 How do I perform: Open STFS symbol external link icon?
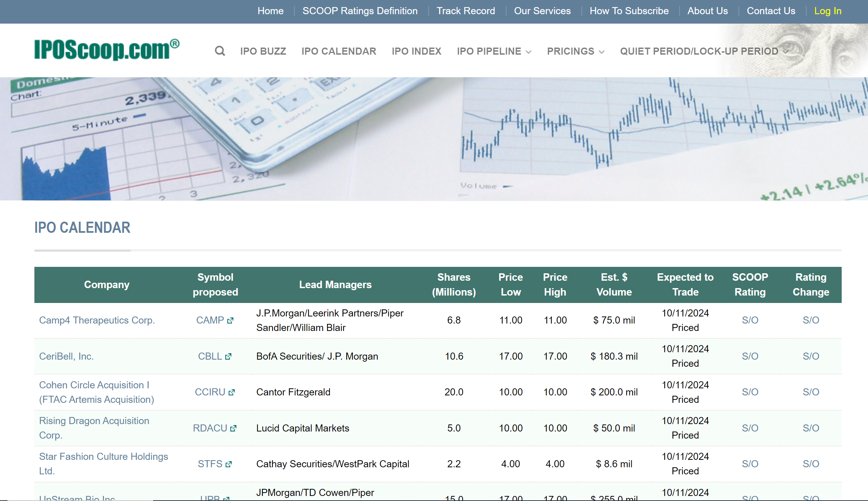(228, 464)
